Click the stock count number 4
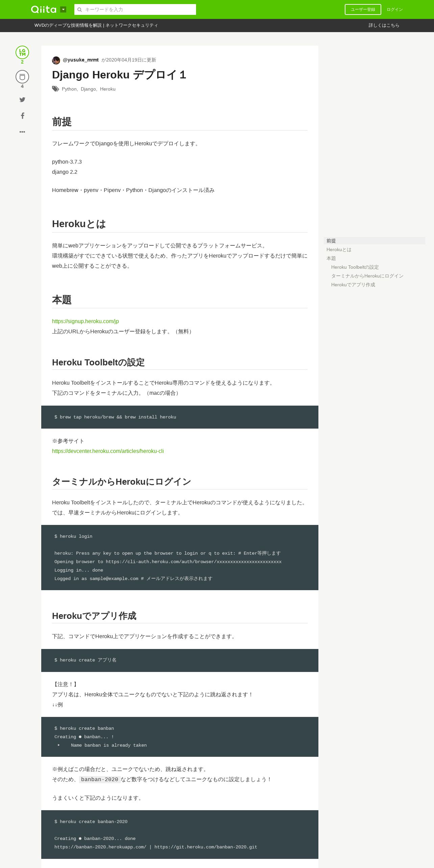The width and height of the screenshot is (434, 868). tap(22, 86)
